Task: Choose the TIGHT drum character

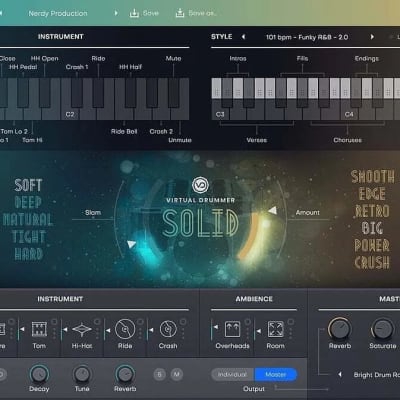Action: (x=28, y=237)
